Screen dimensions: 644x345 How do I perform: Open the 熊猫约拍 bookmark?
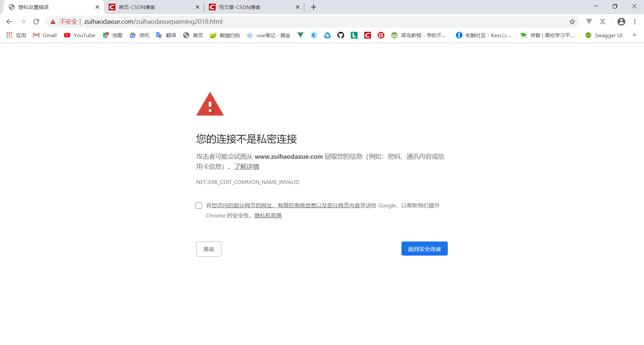tap(225, 35)
